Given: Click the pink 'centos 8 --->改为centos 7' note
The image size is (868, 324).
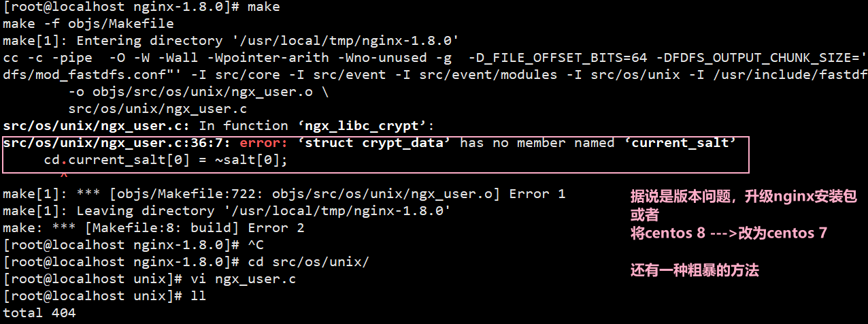Looking at the screenshot, I should click(729, 233).
